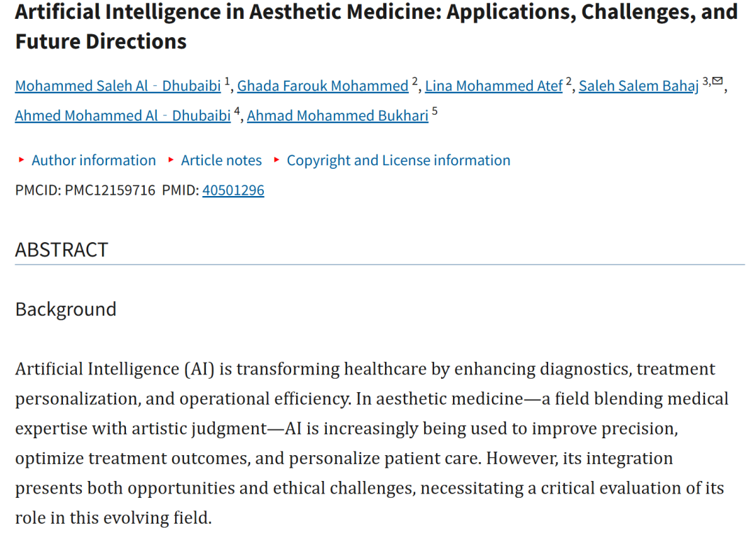The height and width of the screenshot is (544, 756).
Task: Click affiliation superscript 1 after first author
Action: [x=227, y=81]
